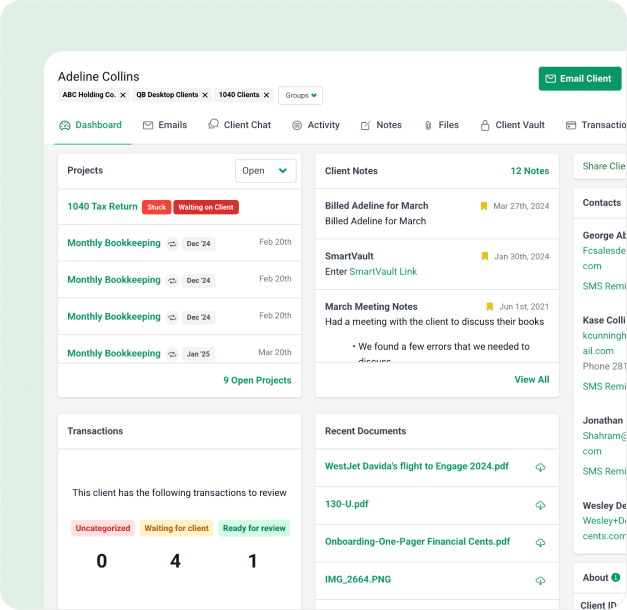Click the download icon for Onboarding-One-Pager PDF
The image size is (627, 610).
540,543
